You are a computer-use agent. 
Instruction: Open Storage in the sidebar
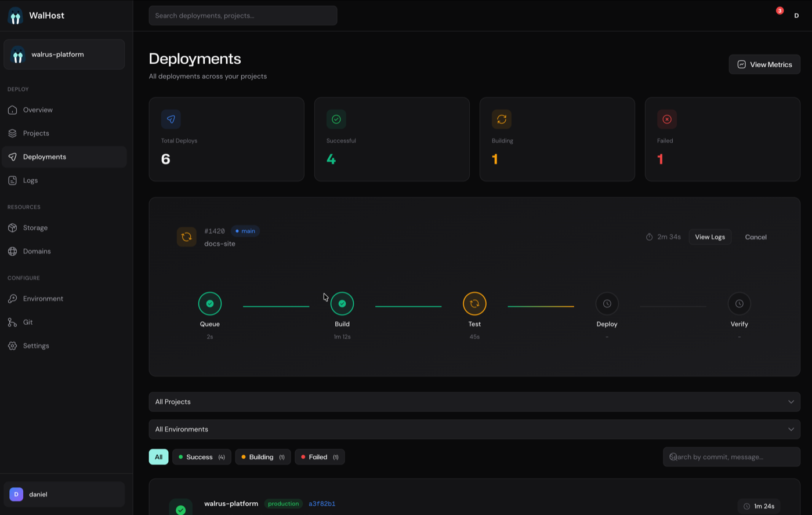(64, 228)
